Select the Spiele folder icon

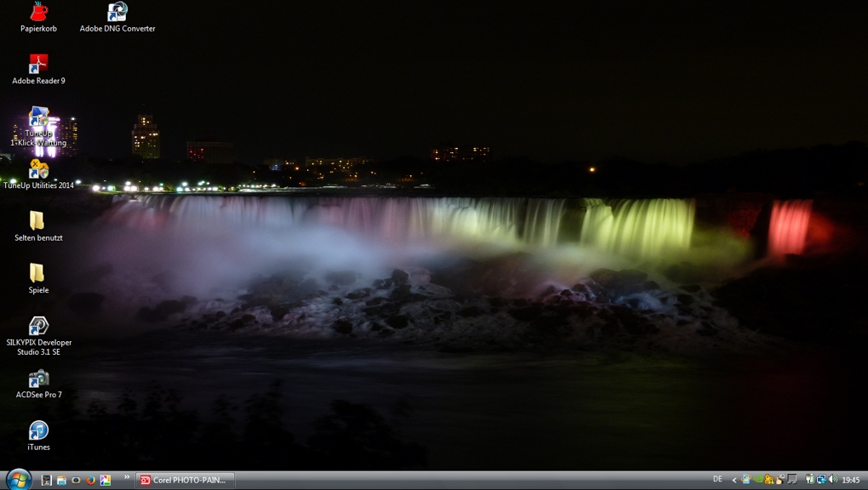39,278
